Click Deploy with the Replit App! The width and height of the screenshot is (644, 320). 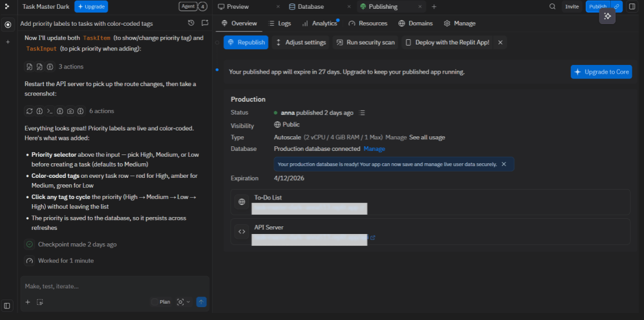[x=447, y=42]
